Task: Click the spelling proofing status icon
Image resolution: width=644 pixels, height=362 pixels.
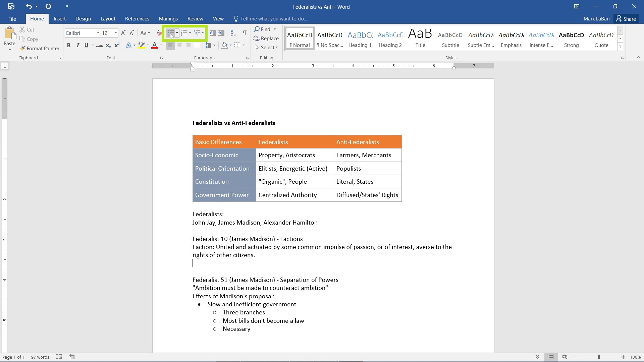Action: [59, 357]
